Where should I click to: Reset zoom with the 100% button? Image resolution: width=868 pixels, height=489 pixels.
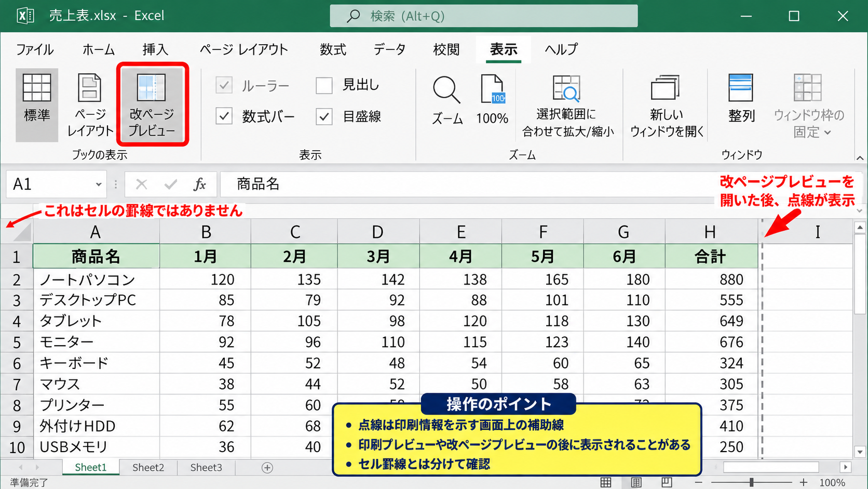tap(492, 100)
